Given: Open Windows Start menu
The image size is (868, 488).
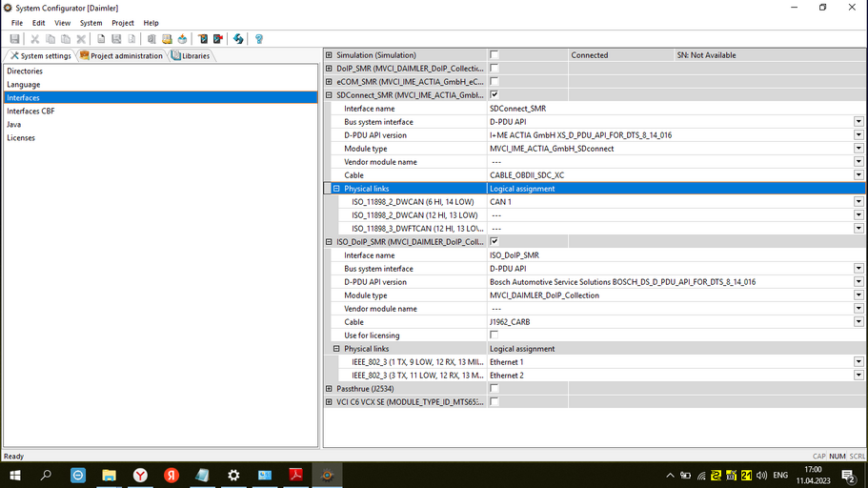Looking at the screenshot, I should 15,476.
